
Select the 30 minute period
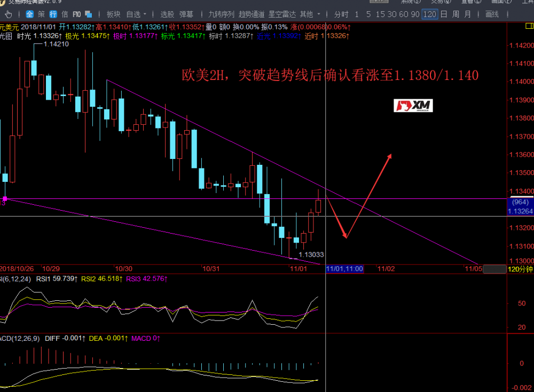pos(392,14)
